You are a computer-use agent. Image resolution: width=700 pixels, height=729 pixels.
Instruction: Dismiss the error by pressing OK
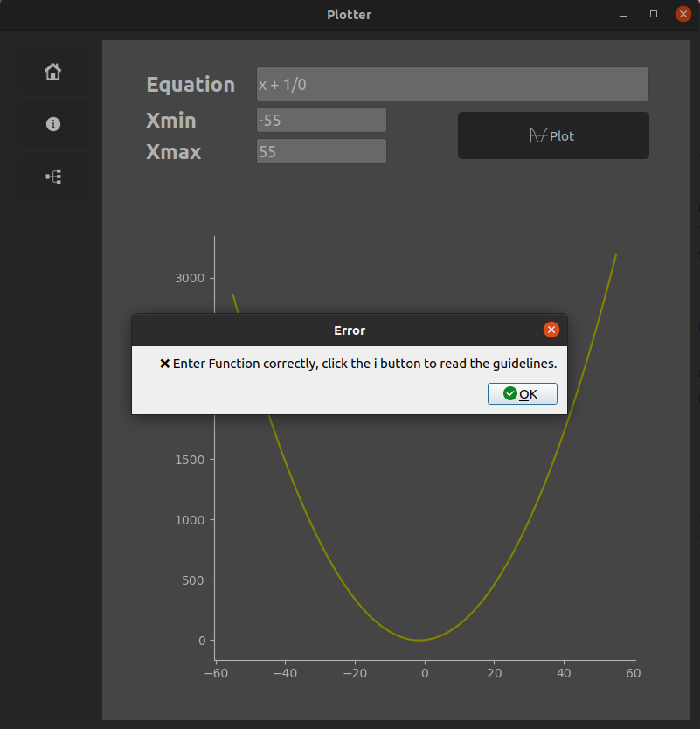click(x=522, y=393)
